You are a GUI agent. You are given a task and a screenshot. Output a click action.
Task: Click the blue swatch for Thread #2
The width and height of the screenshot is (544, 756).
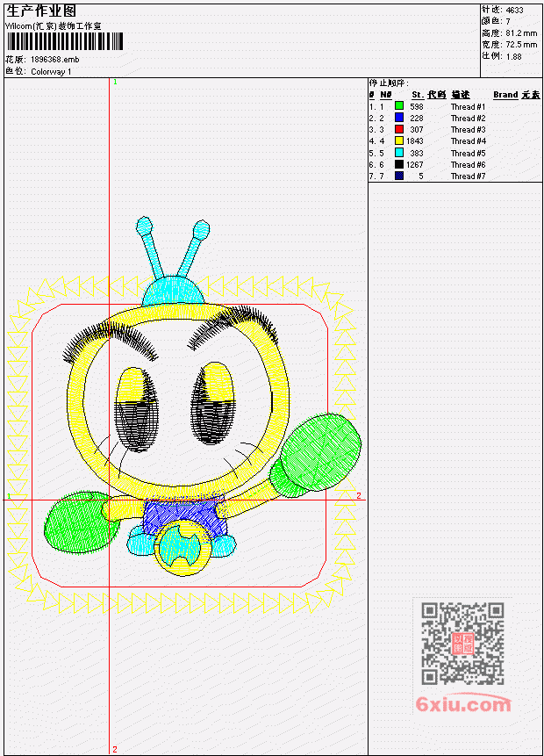coord(399,117)
